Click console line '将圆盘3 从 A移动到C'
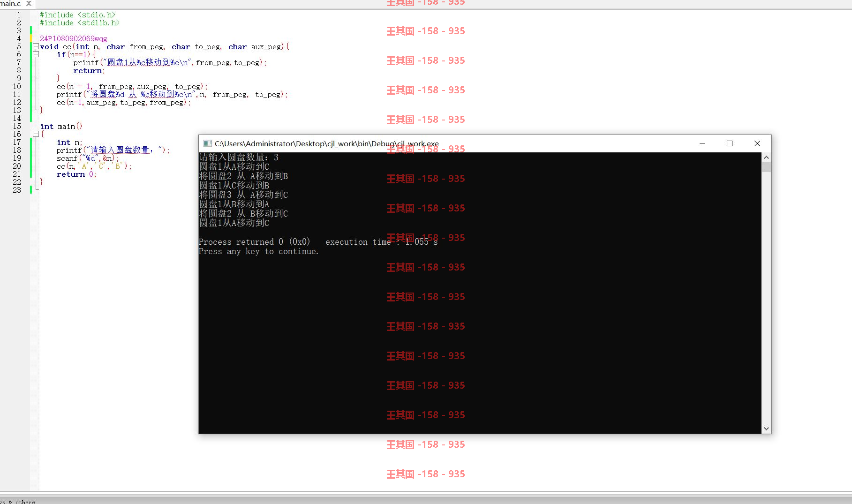Image resolution: width=852 pixels, height=504 pixels. 243,195
